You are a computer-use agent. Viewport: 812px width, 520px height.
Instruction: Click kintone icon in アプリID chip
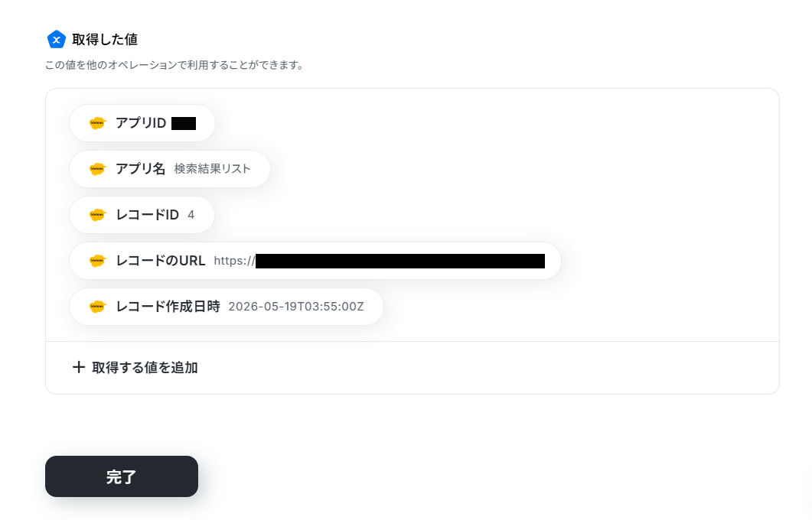97,123
